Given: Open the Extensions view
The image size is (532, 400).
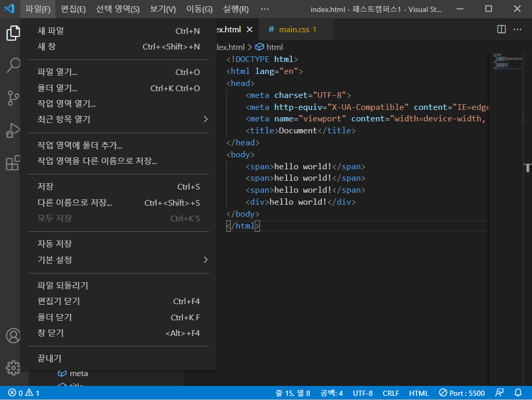Looking at the screenshot, I should pyautogui.click(x=13, y=163).
